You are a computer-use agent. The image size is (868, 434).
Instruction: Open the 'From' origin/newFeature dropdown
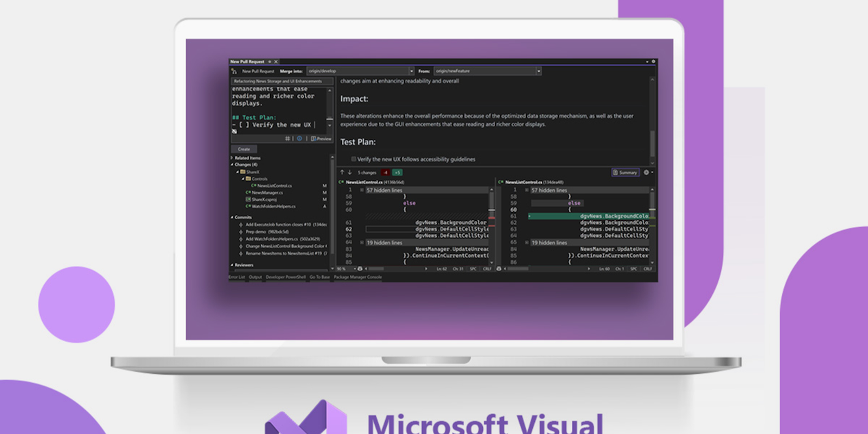coord(487,71)
